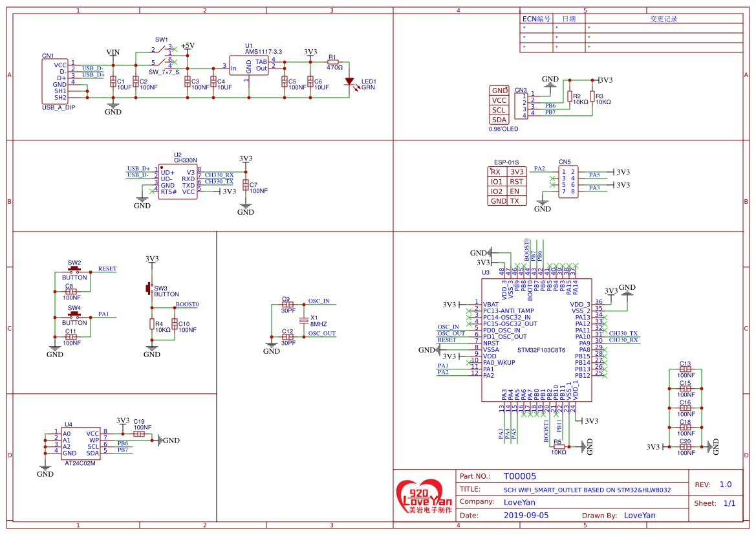Select the PA1 net label beside SW4
Image resolution: width=756 pixels, height=535 pixels.
pos(103,314)
